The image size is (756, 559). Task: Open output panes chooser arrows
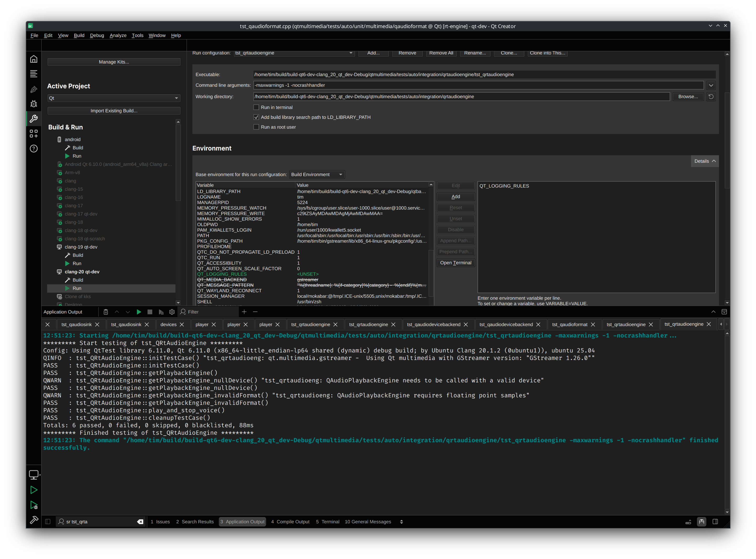401,522
